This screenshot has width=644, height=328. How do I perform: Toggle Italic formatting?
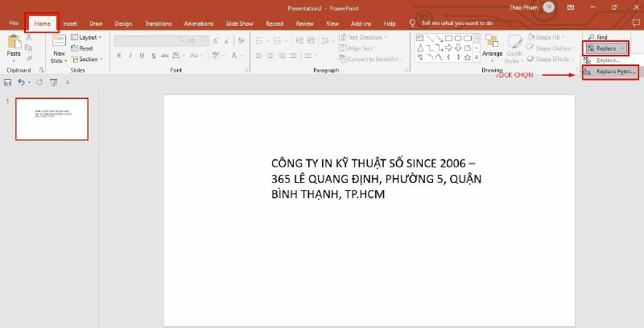click(x=130, y=56)
